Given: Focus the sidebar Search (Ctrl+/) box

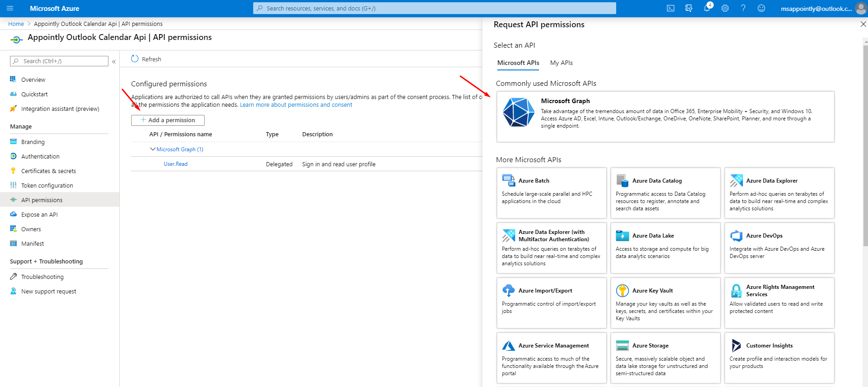Looking at the screenshot, I should (59, 61).
